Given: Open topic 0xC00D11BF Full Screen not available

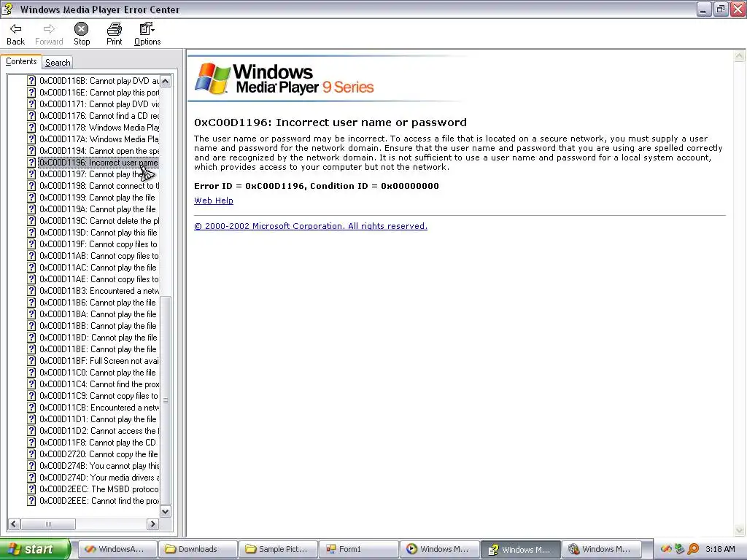Looking at the screenshot, I should tap(99, 361).
